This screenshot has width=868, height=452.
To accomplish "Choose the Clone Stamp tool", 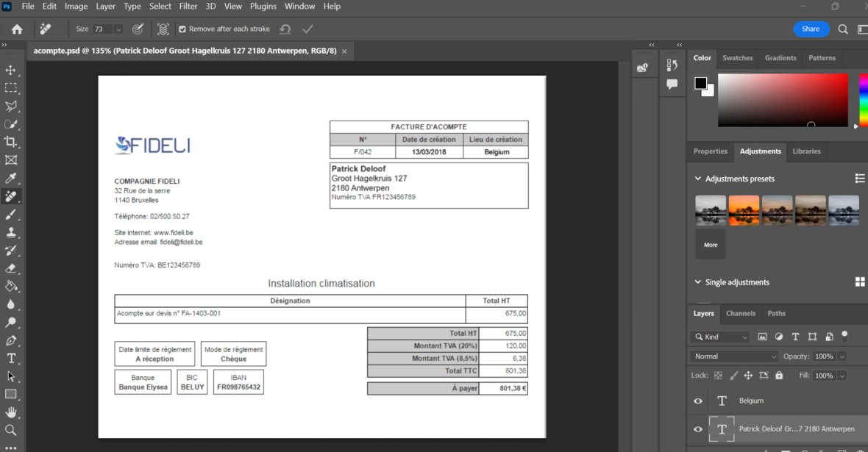I will (x=10, y=232).
